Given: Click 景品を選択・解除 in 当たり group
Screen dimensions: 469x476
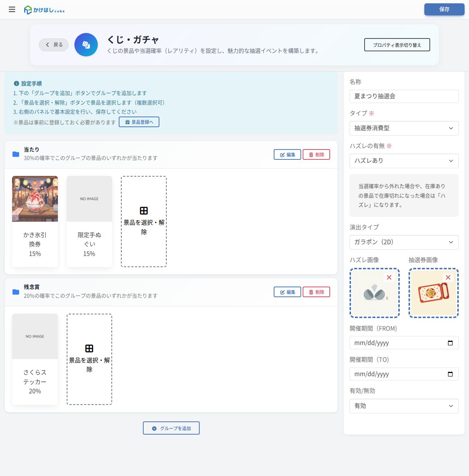Looking at the screenshot, I should pyautogui.click(x=144, y=221).
